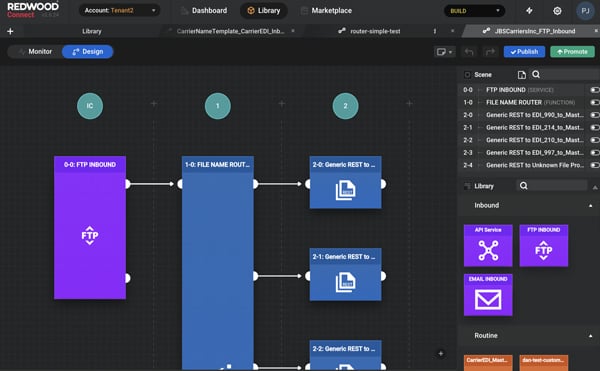Screen dimensions: 600x371
Task: Collapse the Routine library section
Action: point(590,335)
